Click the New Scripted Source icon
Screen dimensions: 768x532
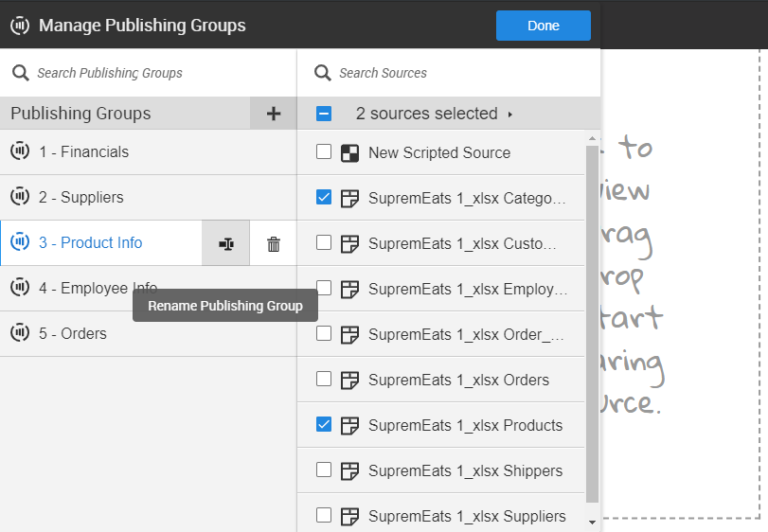349,153
